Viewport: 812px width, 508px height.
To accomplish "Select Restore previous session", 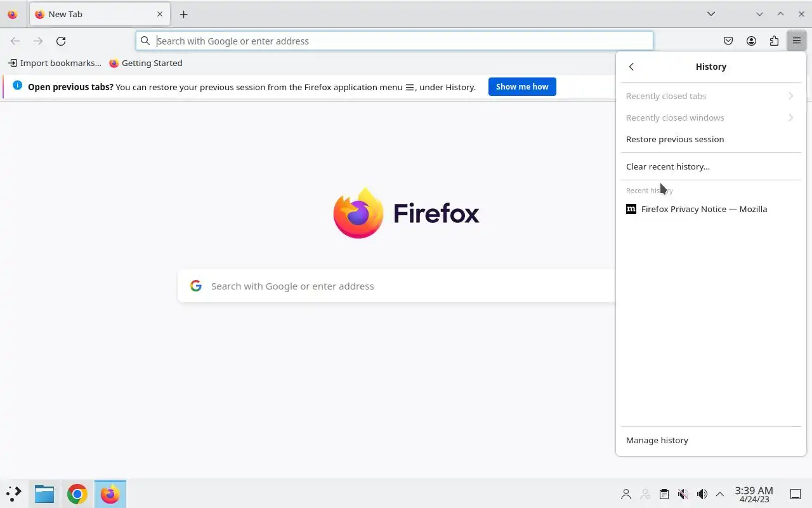I will click(710, 139).
